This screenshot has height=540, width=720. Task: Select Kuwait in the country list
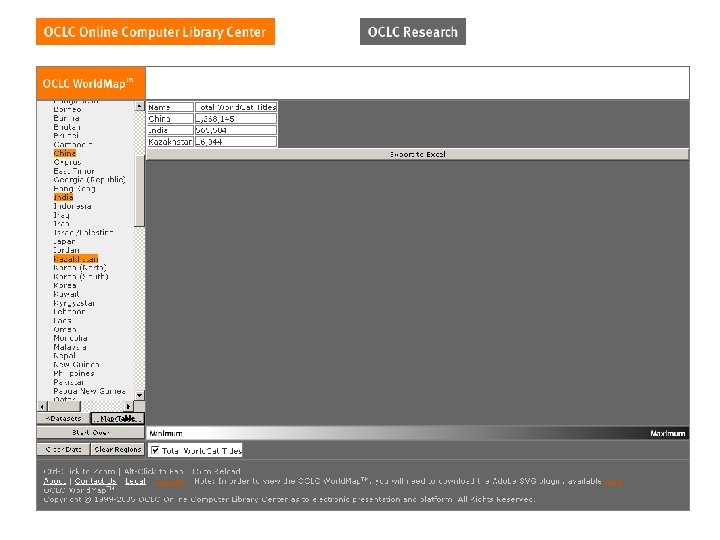tap(66, 294)
